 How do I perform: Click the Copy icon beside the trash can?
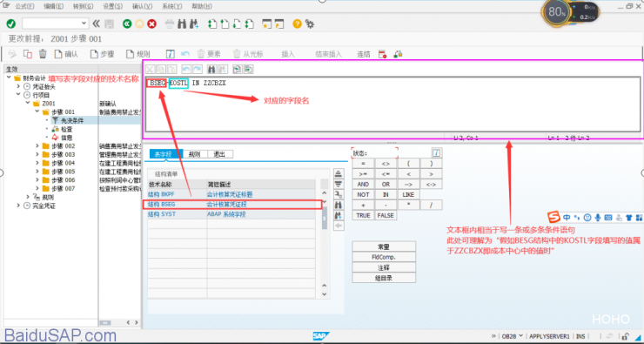click(28, 54)
